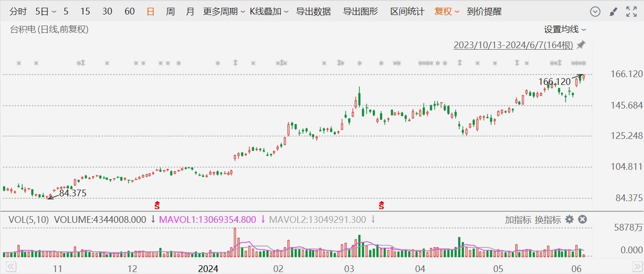Open volume indicator settings gear
Screen dimensions: 644x274
[x=570, y=219]
